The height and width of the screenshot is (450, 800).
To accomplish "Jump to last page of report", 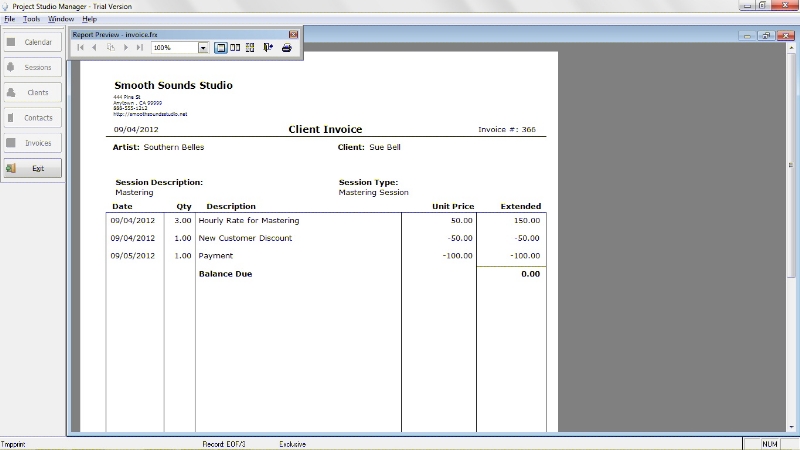I will pyautogui.click(x=140, y=48).
